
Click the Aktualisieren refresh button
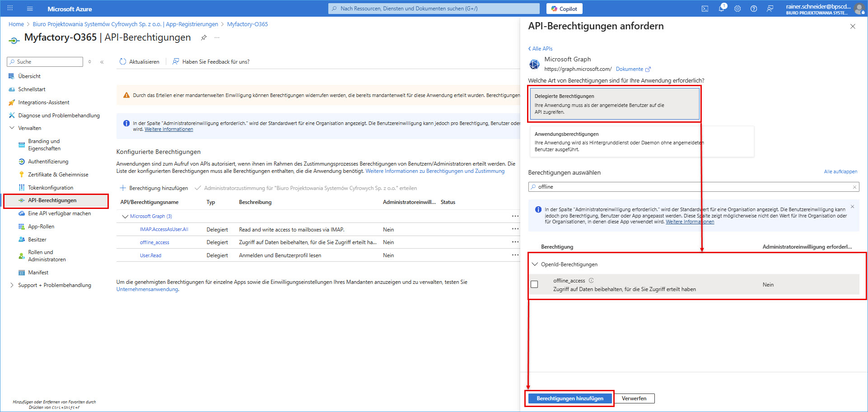click(x=140, y=62)
